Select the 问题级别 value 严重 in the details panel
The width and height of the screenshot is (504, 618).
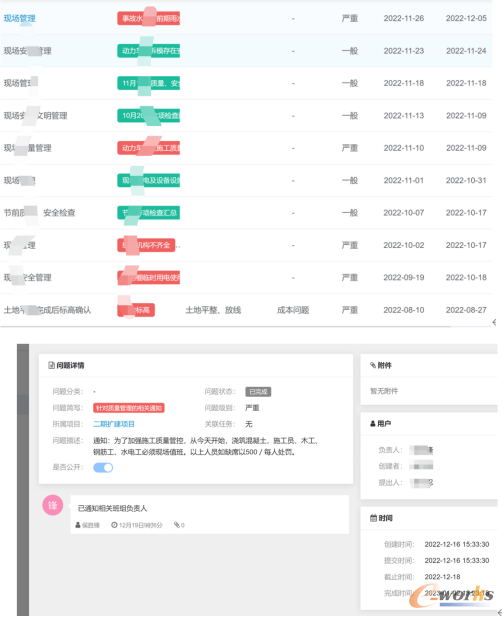252,408
